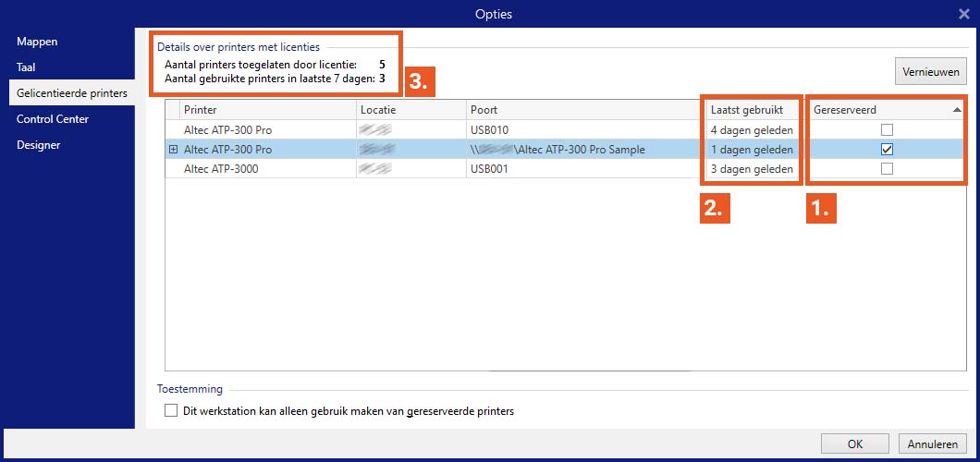This screenshot has height=462, width=980.
Task: Close the Opties dialog
Action: coord(964,14)
